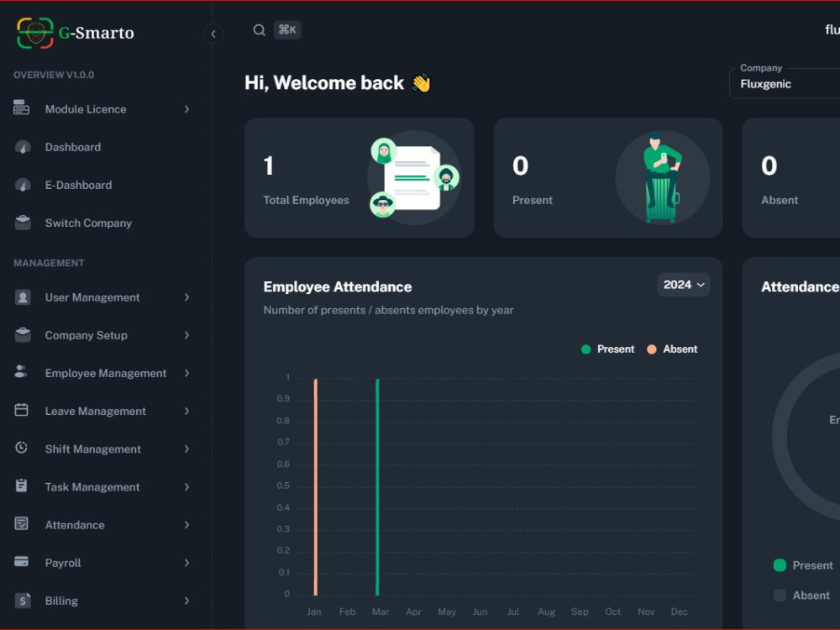Click the January attendance bar
This screenshot has width=840, height=630.
point(314,487)
